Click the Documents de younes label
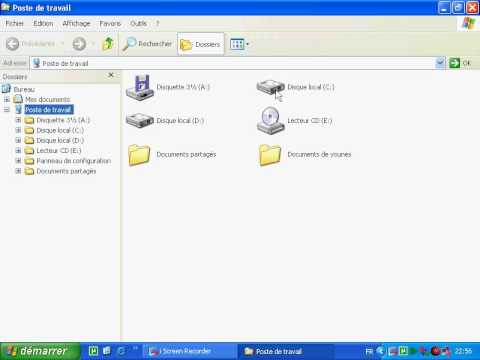 (x=319, y=154)
